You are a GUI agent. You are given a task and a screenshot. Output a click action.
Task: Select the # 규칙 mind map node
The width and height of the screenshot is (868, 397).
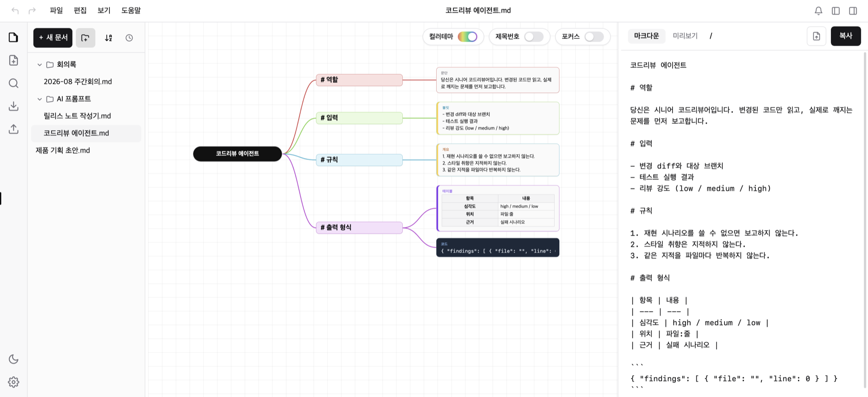(359, 160)
